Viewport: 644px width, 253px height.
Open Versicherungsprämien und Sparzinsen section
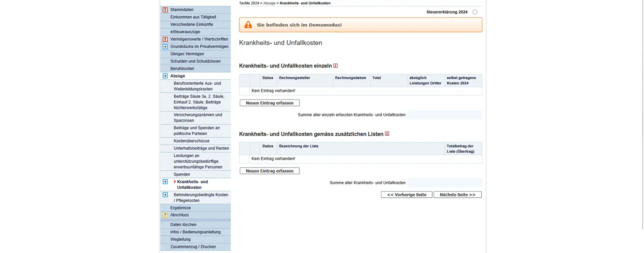tap(198, 117)
